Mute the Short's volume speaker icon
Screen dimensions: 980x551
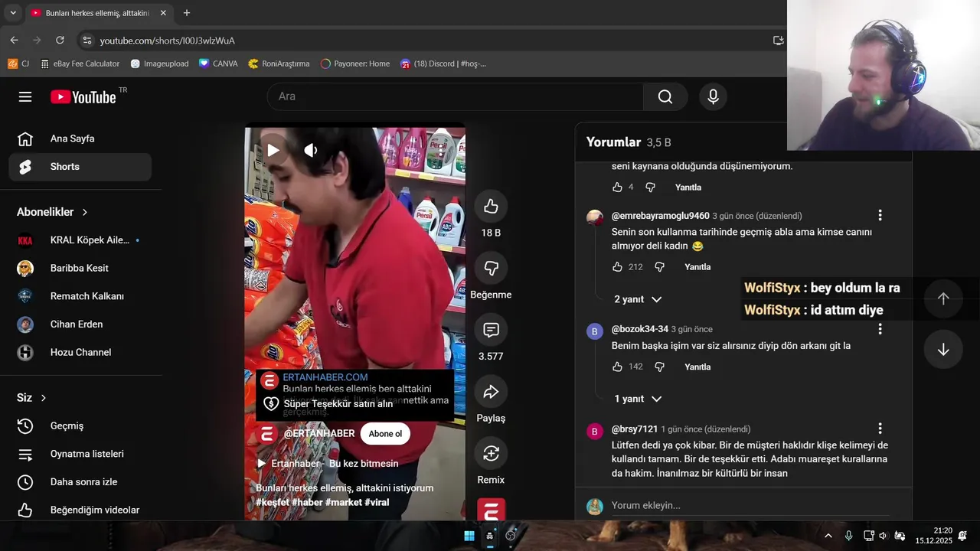(310, 150)
